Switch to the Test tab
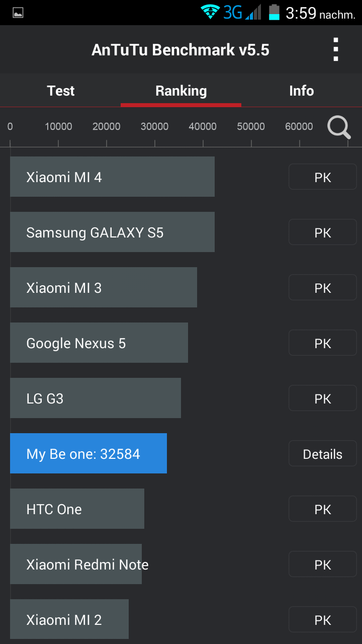The height and width of the screenshot is (644, 362). pyautogui.click(x=60, y=91)
